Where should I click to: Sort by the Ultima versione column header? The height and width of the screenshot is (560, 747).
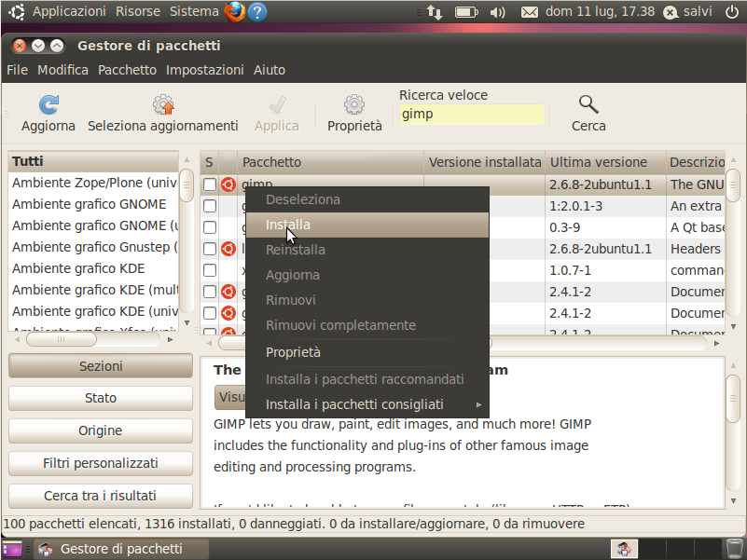[x=605, y=162]
